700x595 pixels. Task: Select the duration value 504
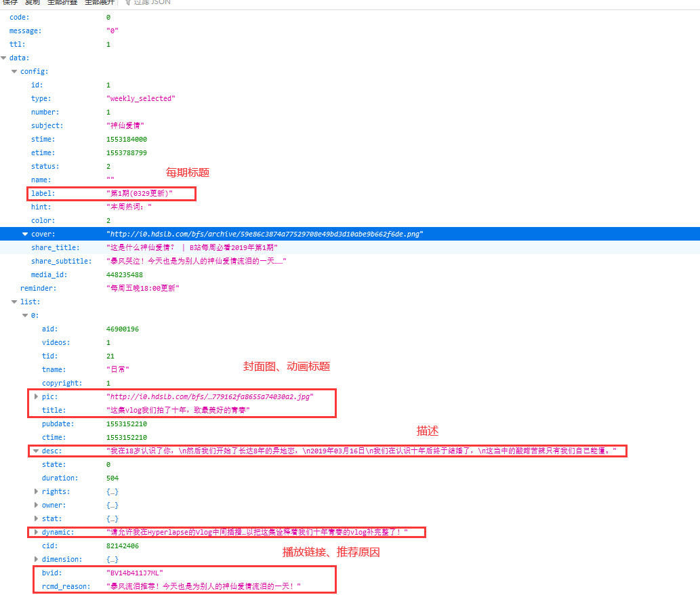tap(112, 478)
